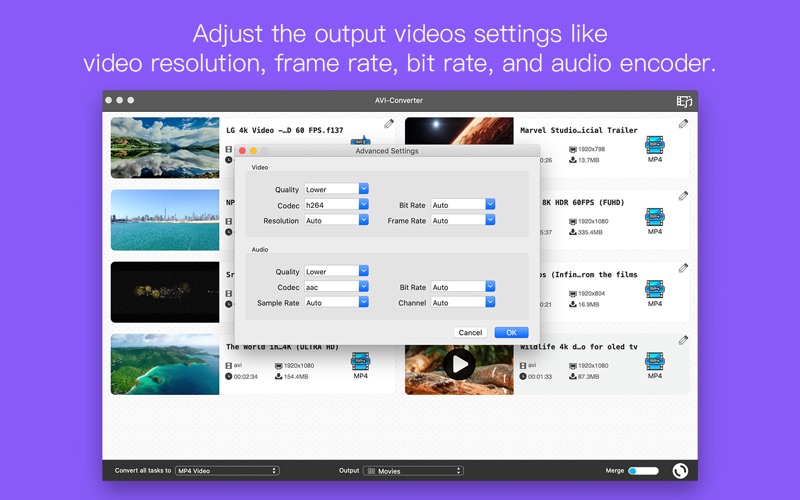This screenshot has width=800, height=500.
Task: Open the Frame Rate dropdown
Action: point(463,220)
